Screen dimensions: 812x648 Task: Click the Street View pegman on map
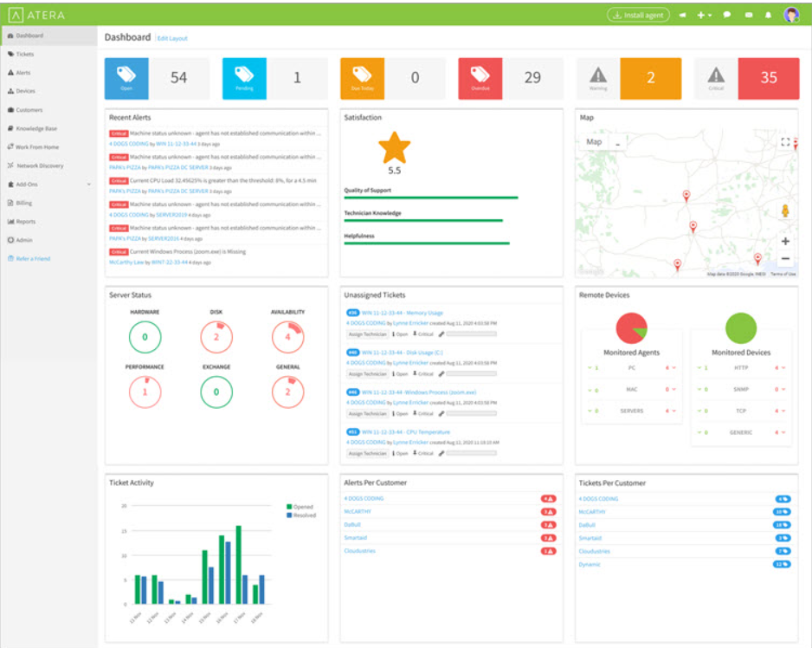click(x=785, y=211)
